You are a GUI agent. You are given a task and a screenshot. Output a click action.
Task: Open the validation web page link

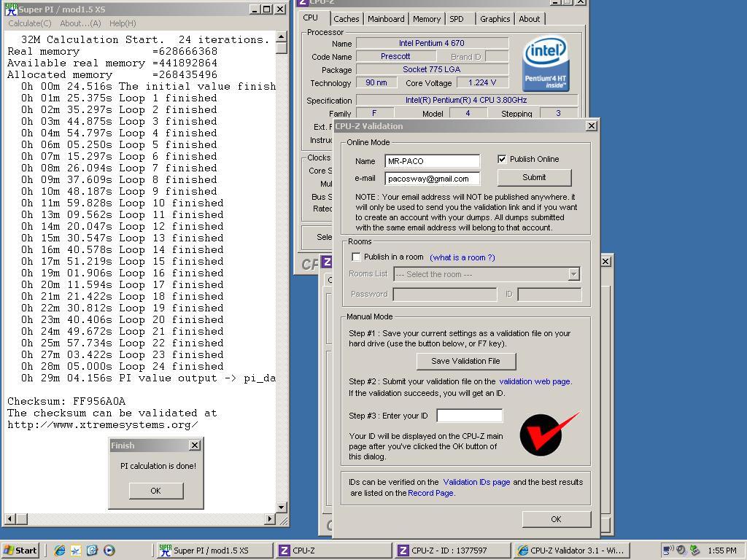(535, 381)
